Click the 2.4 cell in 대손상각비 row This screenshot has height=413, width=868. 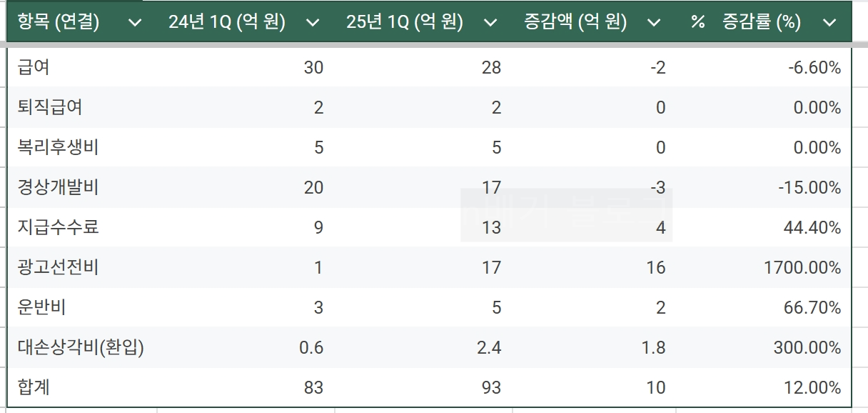click(490, 347)
